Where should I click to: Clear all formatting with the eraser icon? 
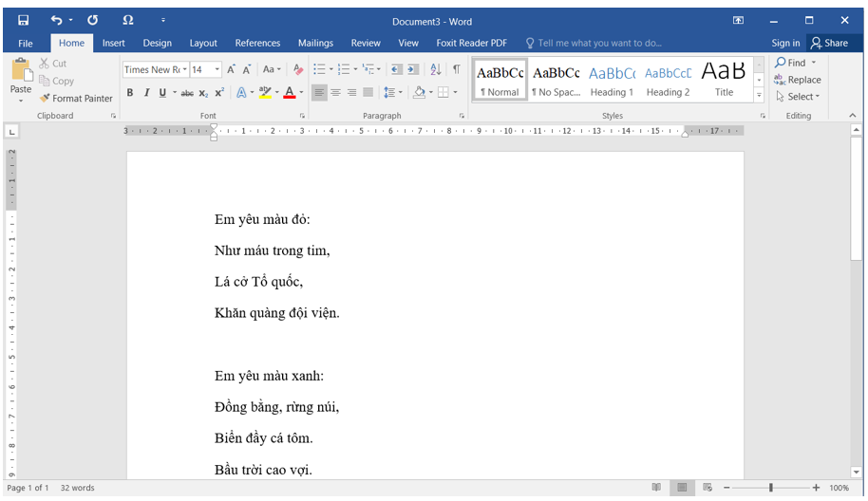point(298,69)
